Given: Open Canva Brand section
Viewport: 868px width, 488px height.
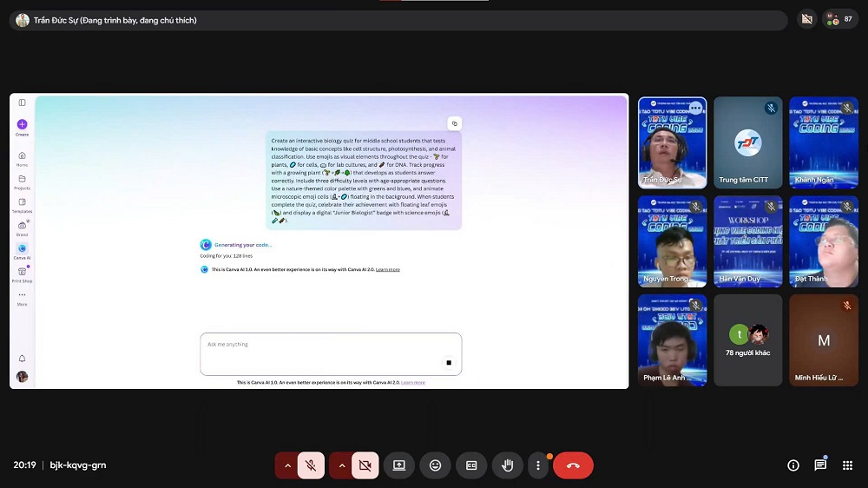Looking at the screenshot, I should point(23,228).
